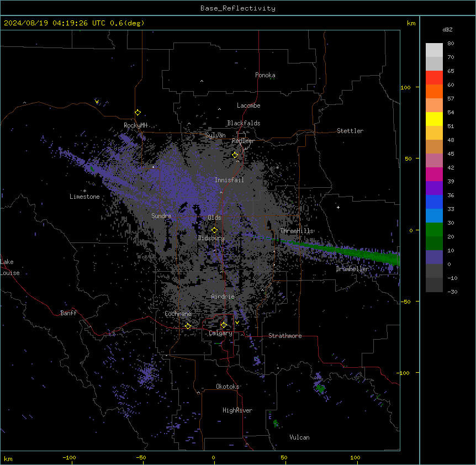This screenshot has width=476, height=465.
Task: Click the 50 tick on the right axis
Action: (408, 158)
